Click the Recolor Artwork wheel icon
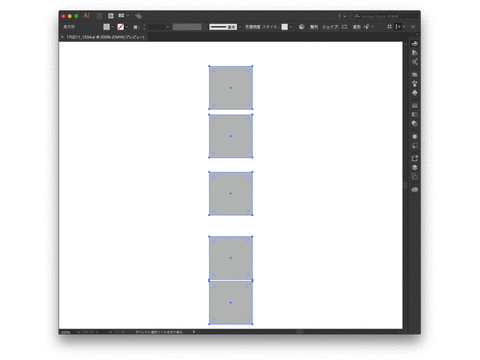 (x=301, y=27)
